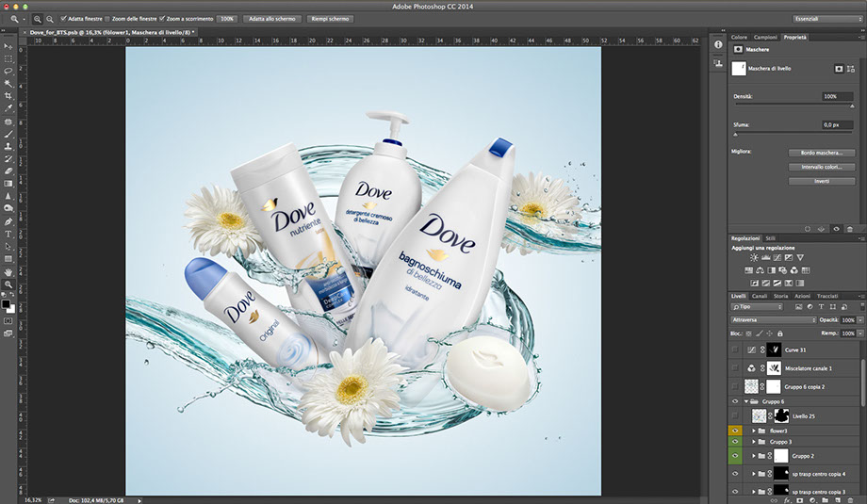Switch to the Colore tab
This screenshot has width=867, height=504.
point(739,37)
